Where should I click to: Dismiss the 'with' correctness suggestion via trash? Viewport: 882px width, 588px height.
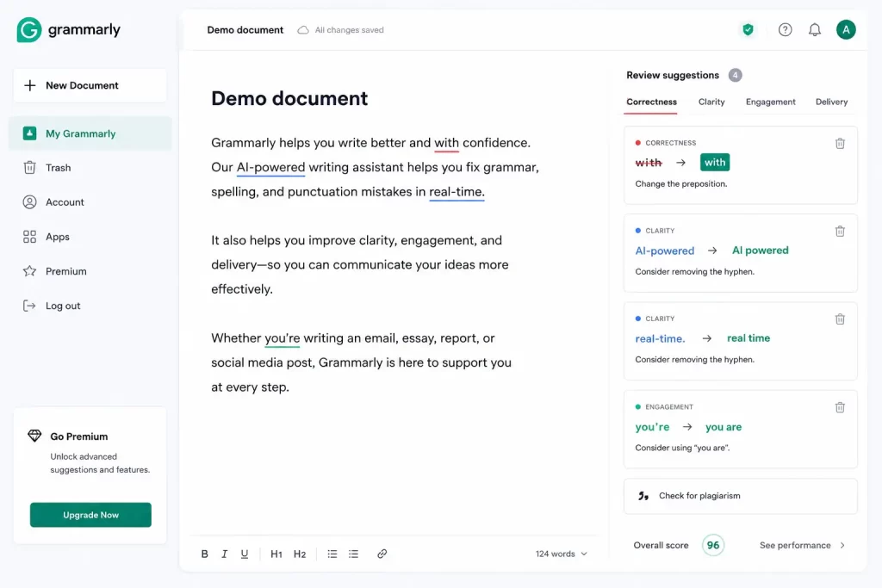pyautogui.click(x=840, y=144)
